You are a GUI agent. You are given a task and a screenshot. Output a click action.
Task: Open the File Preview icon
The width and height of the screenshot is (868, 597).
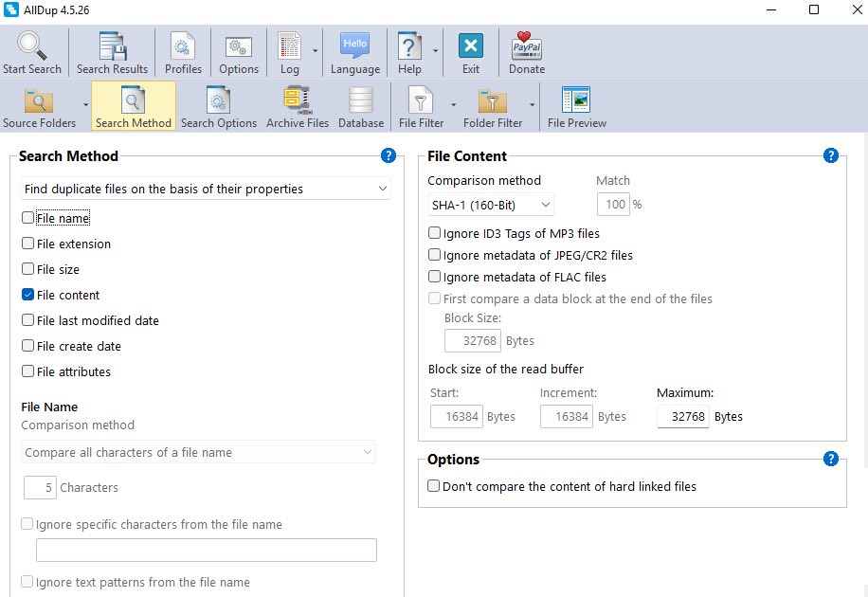click(x=576, y=100)
